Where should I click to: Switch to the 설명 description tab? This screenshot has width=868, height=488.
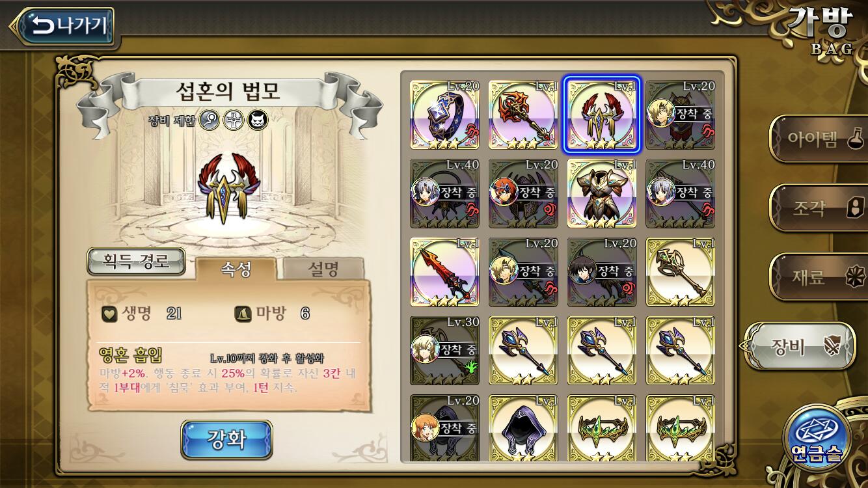click(322, 269)
